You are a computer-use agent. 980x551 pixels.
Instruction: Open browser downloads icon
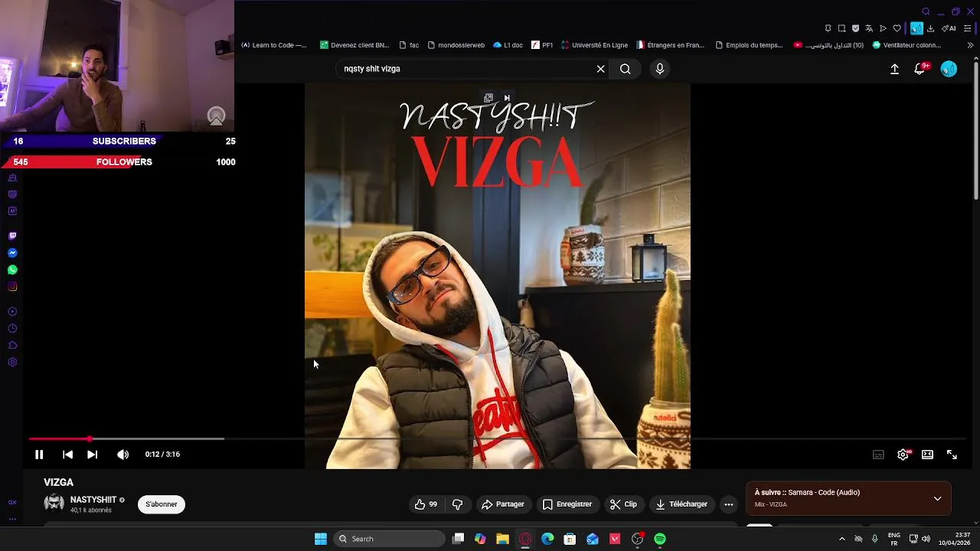[x=931, y=28]
